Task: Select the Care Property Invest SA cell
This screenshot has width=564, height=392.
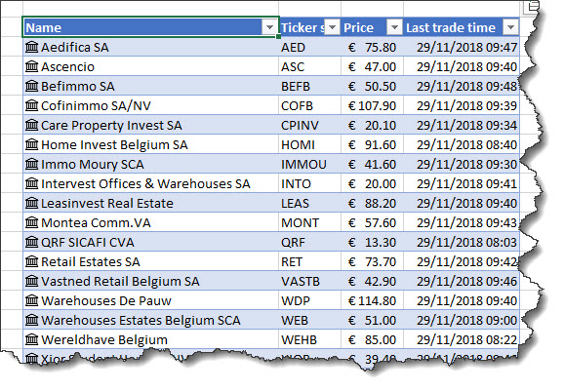Action: 150,125
